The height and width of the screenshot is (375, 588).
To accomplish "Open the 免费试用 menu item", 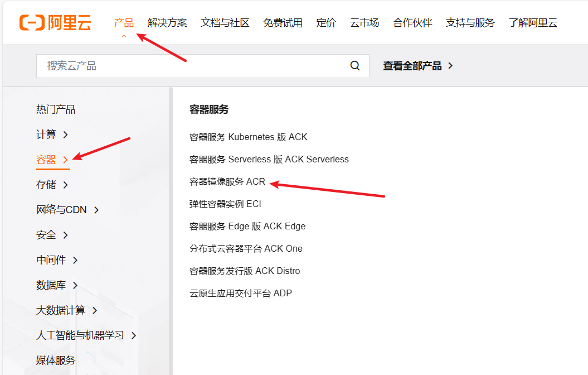I will (283, 22).
